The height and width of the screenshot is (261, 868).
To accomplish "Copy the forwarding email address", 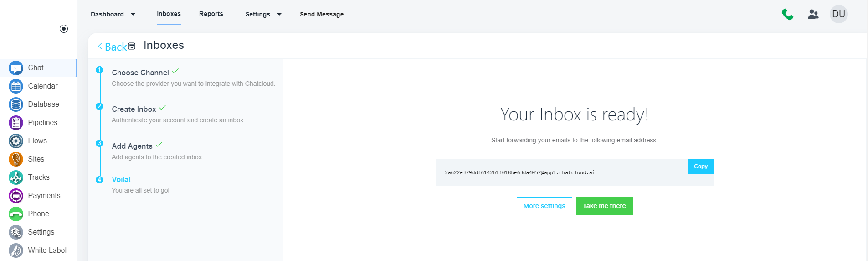I will [x=700, y=167].
